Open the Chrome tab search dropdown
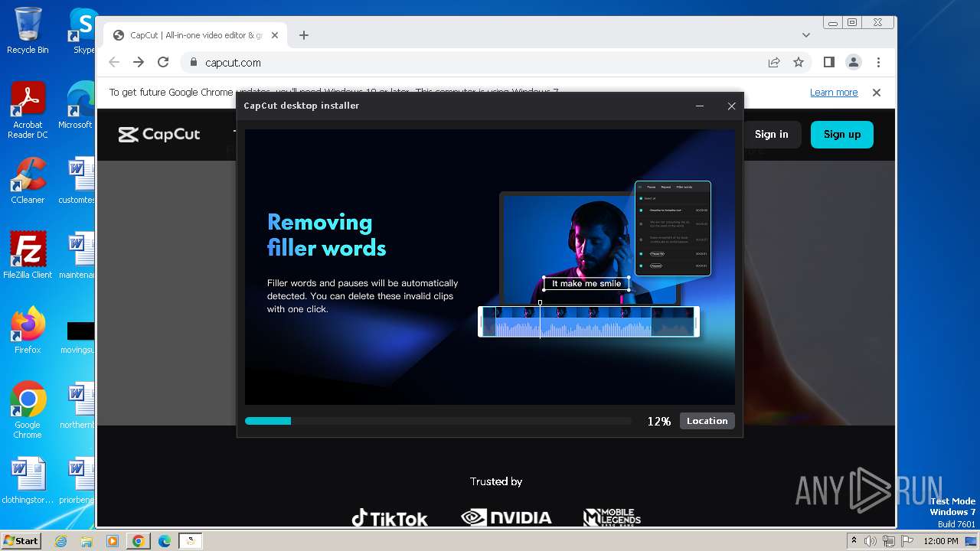 click(805, 35)
